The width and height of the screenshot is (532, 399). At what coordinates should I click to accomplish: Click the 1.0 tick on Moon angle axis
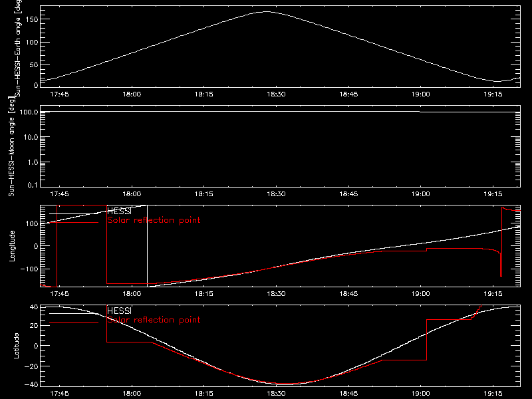click(33, 162)
